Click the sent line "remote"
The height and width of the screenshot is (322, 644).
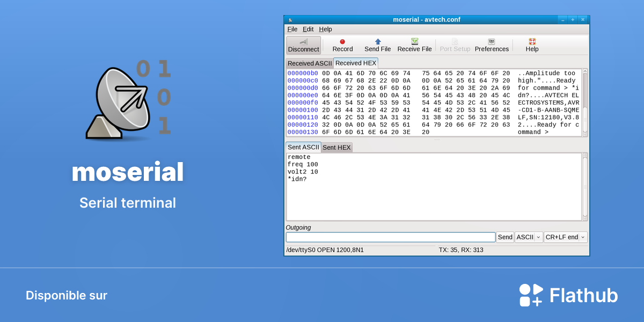pos(299,157)
